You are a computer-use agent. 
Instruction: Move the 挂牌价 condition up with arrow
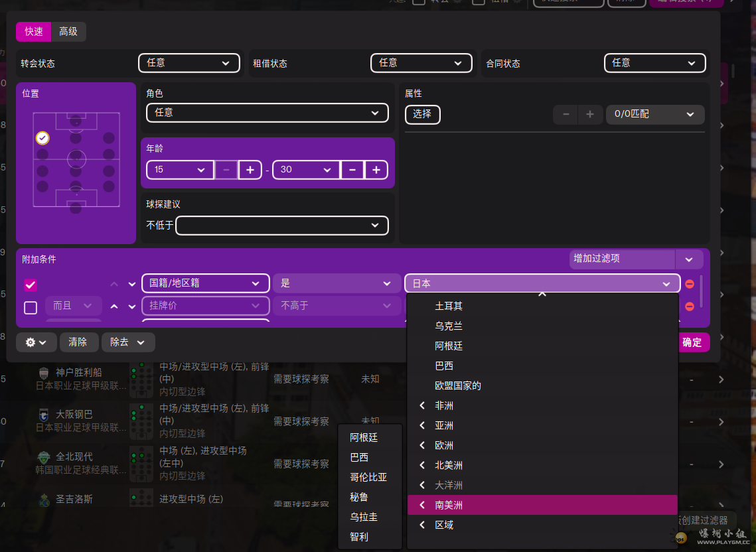pos(114,307)
